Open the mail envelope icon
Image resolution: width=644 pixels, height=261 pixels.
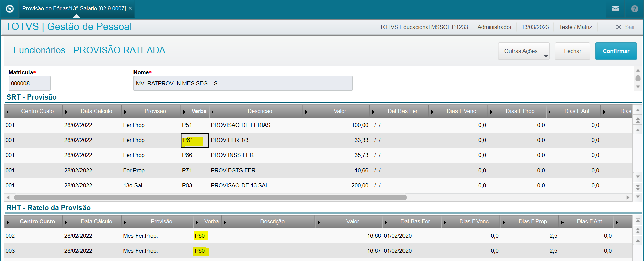pos(615,9)
